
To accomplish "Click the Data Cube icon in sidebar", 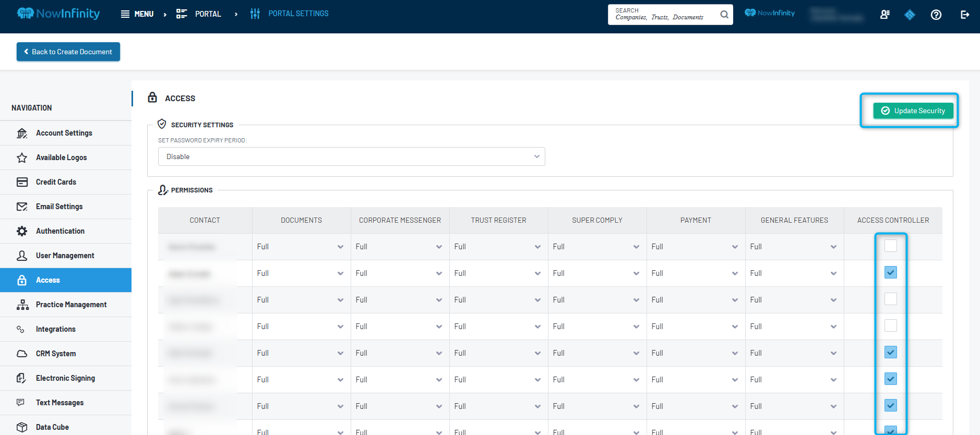I will click(x=22, y=427).
